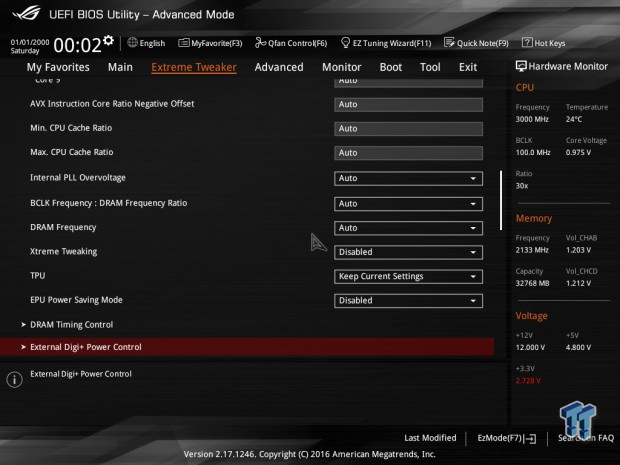Click Min. CPU Cache Ratio field
This screenshot has height=465, width=620.
click(x=408, y=129)
